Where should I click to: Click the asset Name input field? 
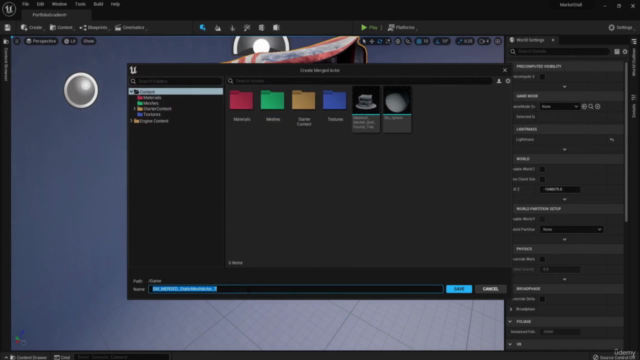pyautogui.click(x=296, y=289)
